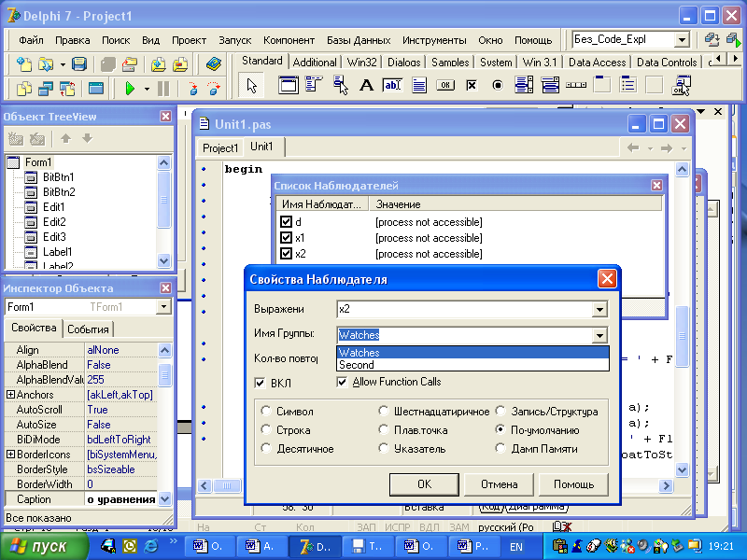Screen dimensions: 747x560
Task: Select the Шестнадцатиричное radio button
Action: coord(384,411)
